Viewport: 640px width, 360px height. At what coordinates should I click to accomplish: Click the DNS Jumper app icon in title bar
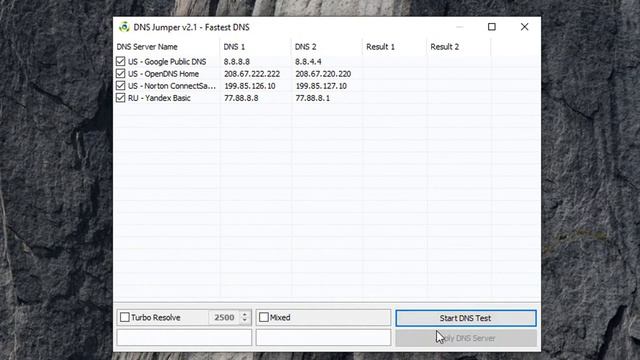coord(124,27)
